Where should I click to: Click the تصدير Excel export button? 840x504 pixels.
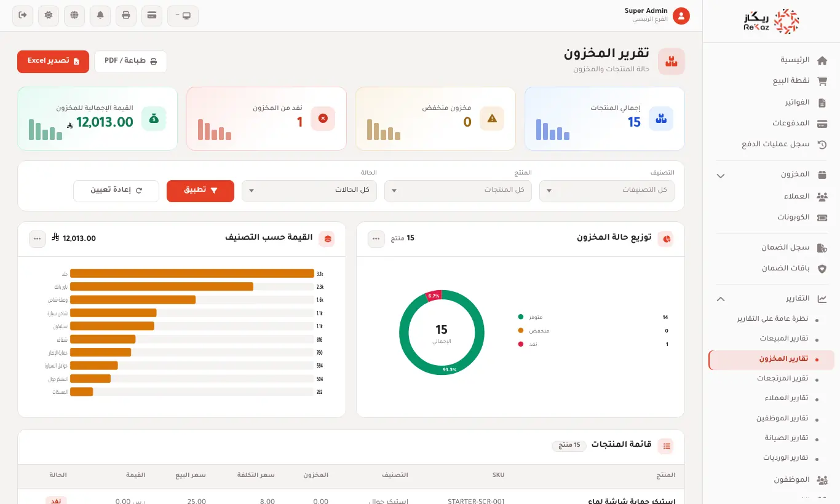pyautogui.click(x=53, y=61)
